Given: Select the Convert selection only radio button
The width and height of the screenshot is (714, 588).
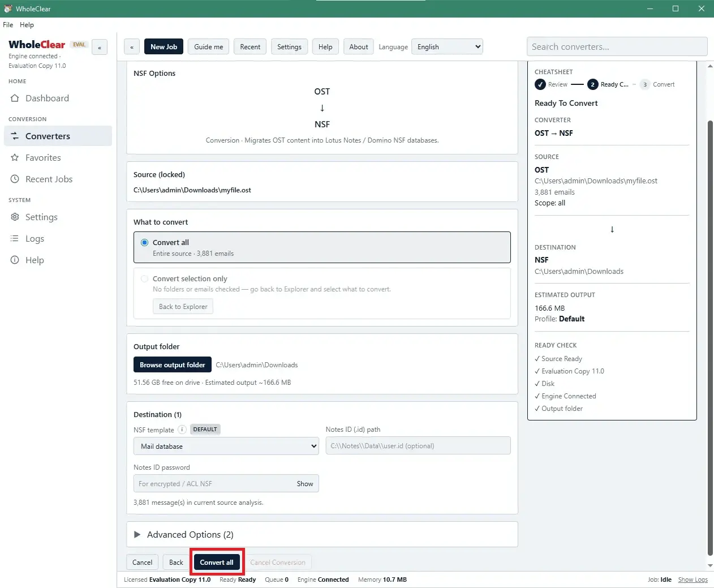Looking at the screenshot, I should coord(145,278).
